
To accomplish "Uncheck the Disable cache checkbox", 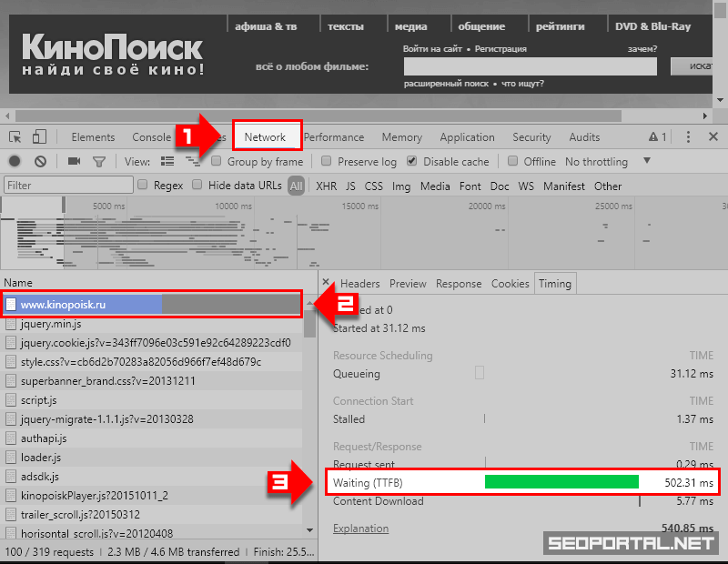I will click(412, 162).
